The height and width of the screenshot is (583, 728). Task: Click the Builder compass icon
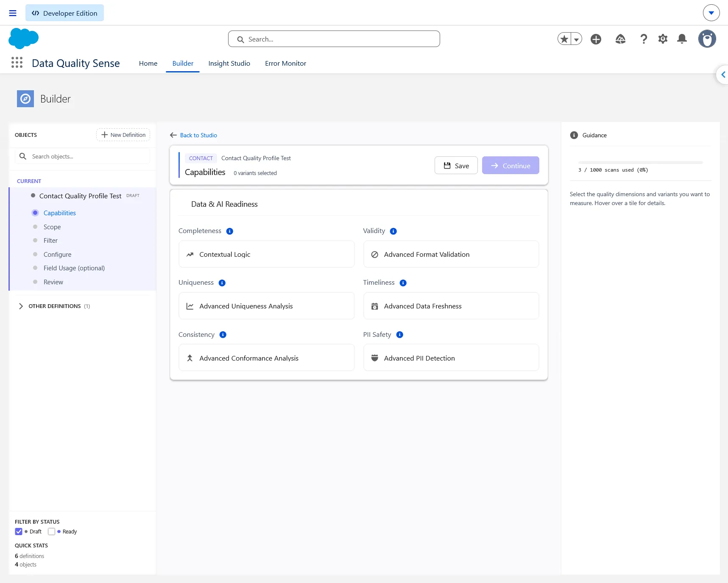25,99
